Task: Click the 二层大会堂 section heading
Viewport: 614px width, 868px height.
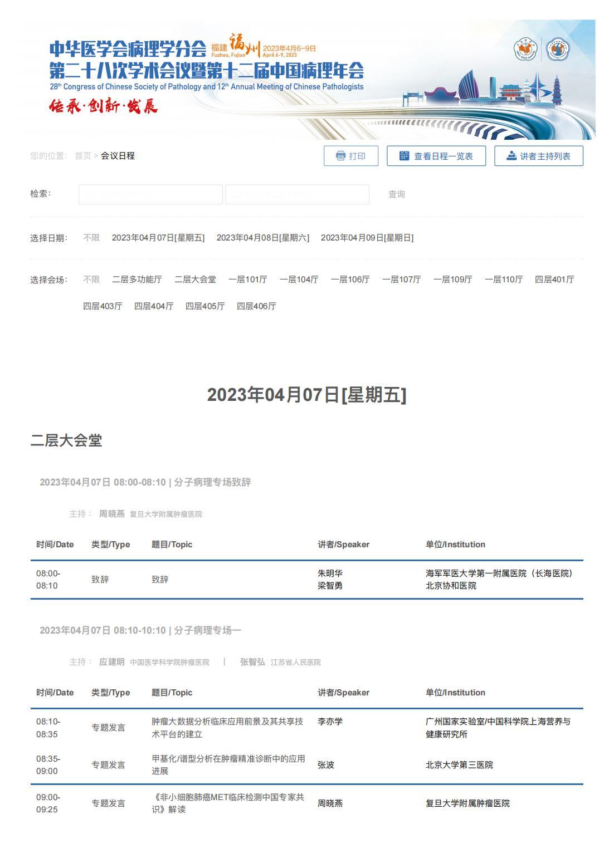Action: coord(66,441)
